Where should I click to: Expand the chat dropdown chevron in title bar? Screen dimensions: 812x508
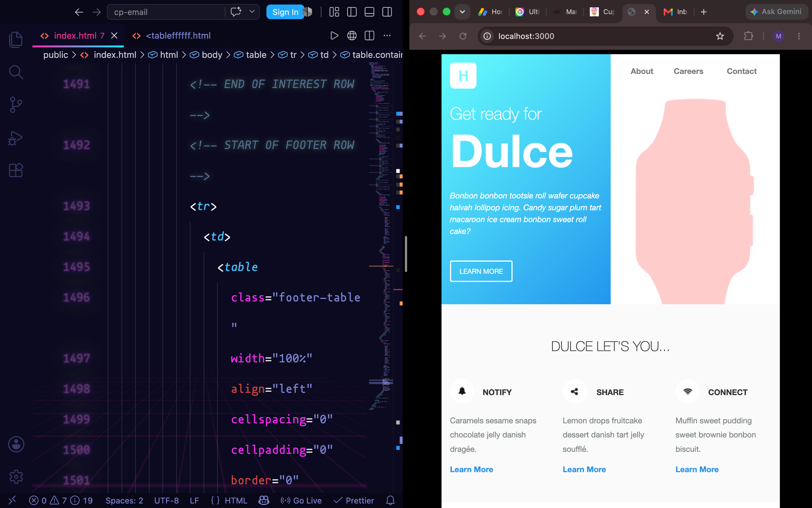coord(252,12)
